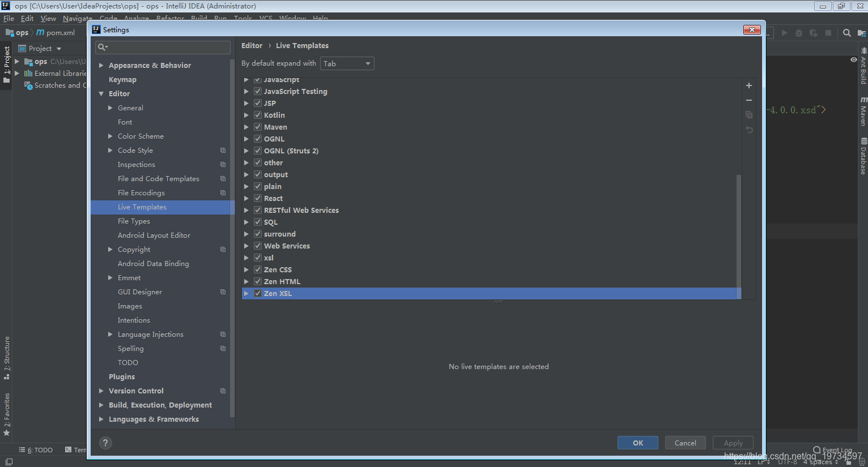The image size is (868, 467).
Task: Open the Database tool window on right edge
Action: click(x=863, y=156)
